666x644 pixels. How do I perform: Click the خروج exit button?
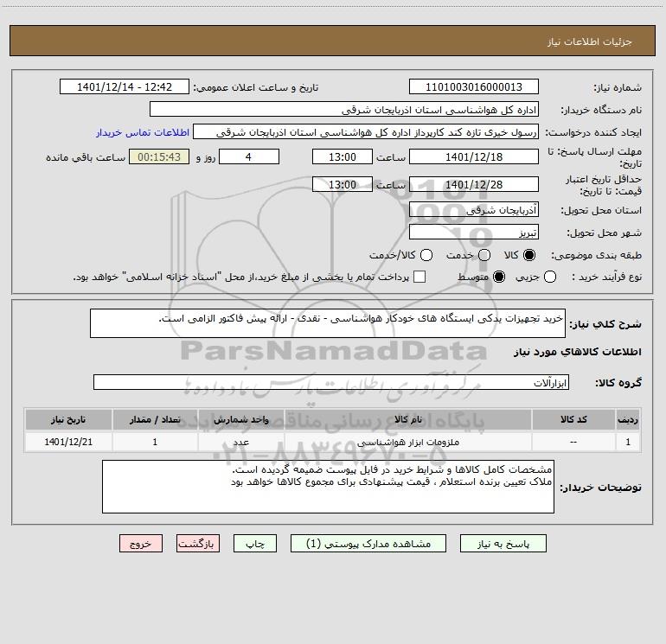[141, 544]
